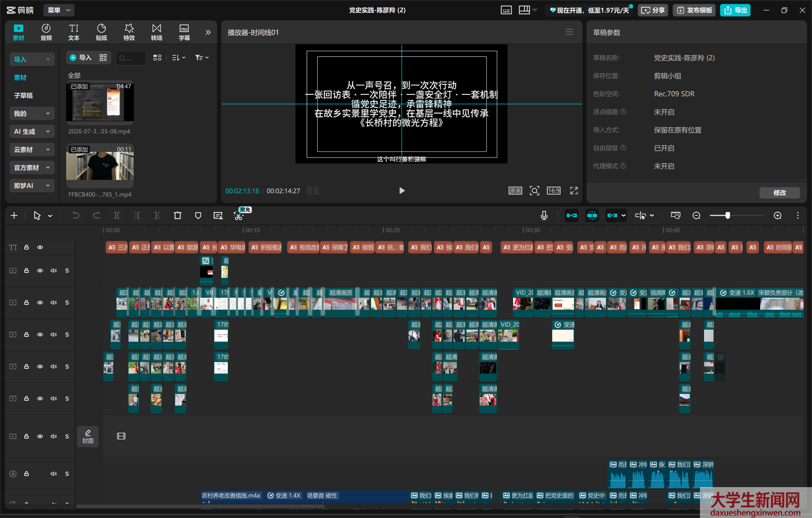The image size is (812, 518).
Task: Toggle main track magnet snapping icon
Action: 571,216
